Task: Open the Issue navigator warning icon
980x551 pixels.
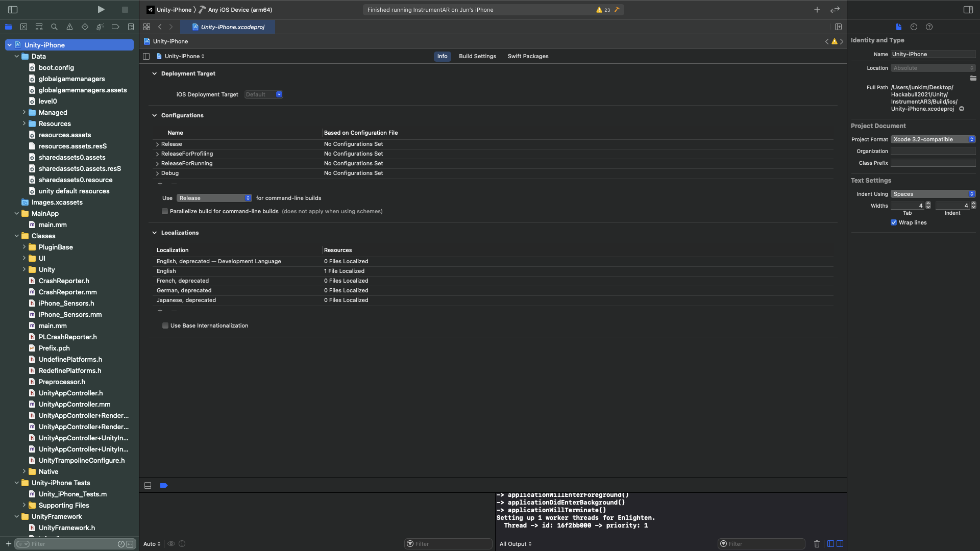Action: click(69, 27)
